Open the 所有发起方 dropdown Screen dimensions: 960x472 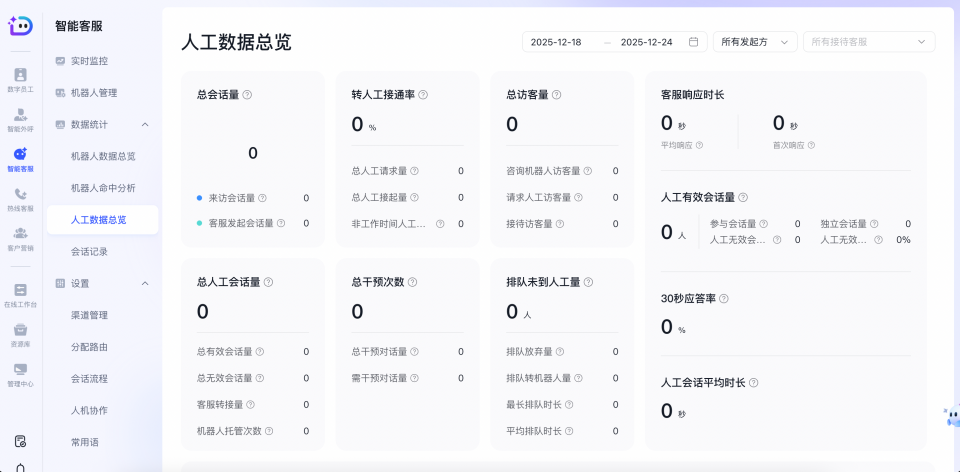[754, 42]
